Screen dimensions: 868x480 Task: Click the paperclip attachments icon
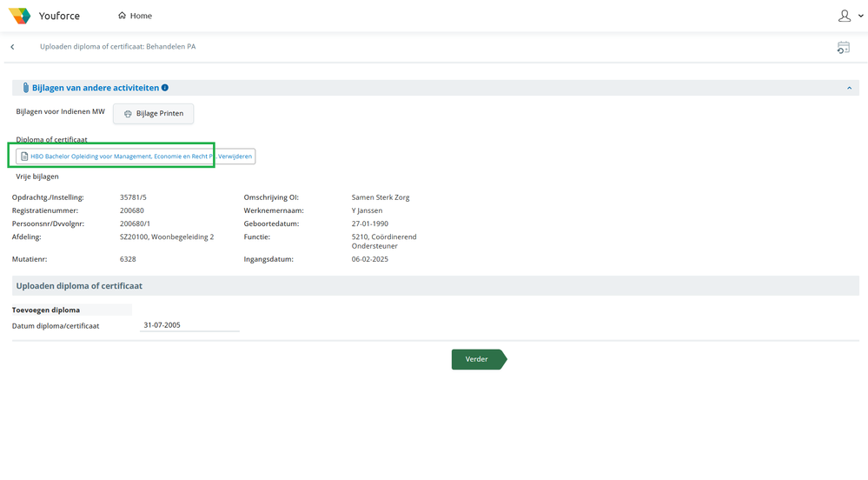tap(25, 88)
